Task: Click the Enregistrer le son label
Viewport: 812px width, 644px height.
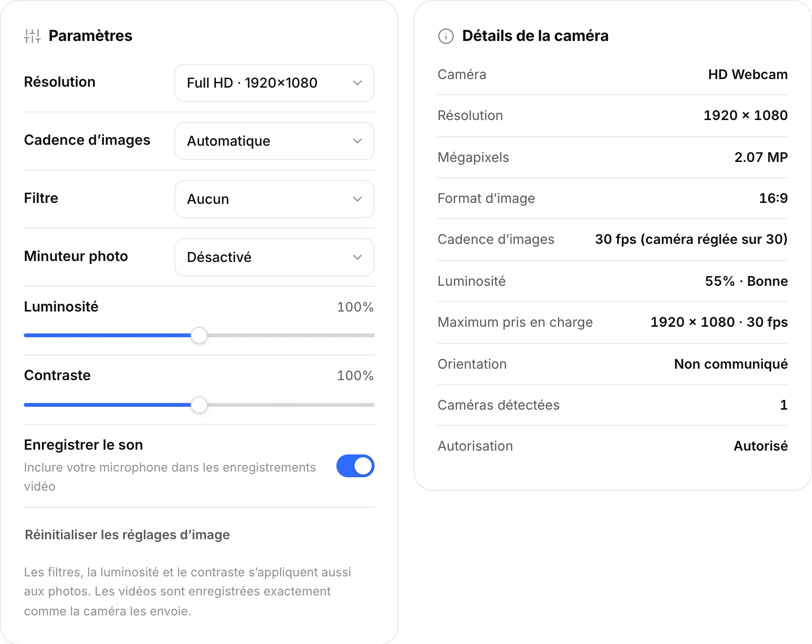Action: 83,445
